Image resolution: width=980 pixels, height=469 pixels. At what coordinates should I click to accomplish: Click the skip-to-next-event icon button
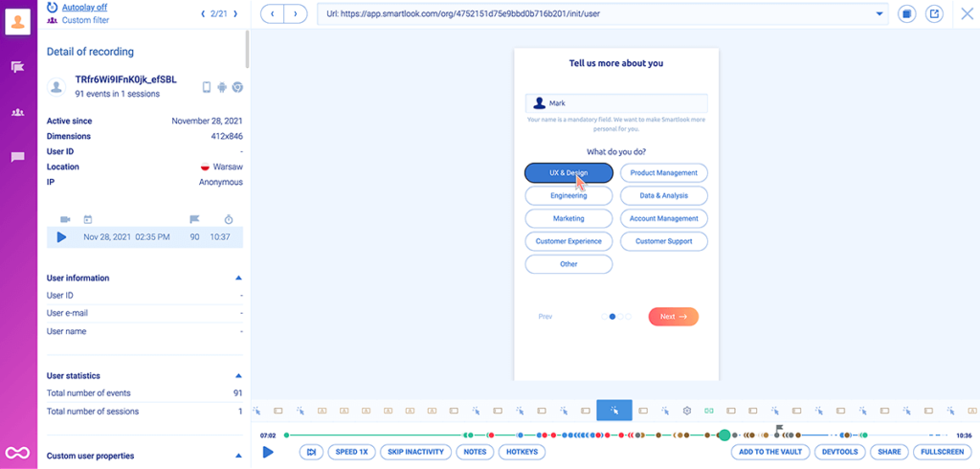click(x=311, y=452)
